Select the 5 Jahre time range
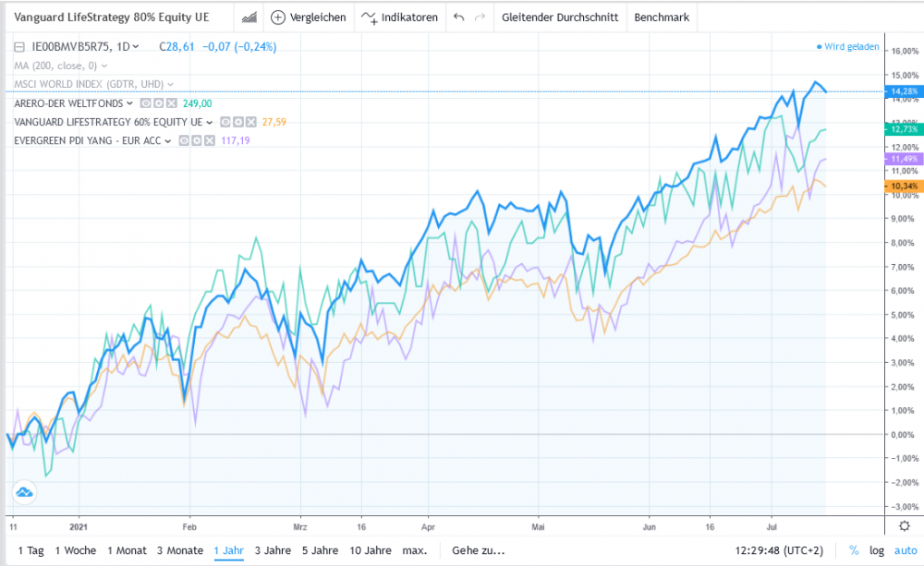The image size is (924, 566). coord(320,550)
